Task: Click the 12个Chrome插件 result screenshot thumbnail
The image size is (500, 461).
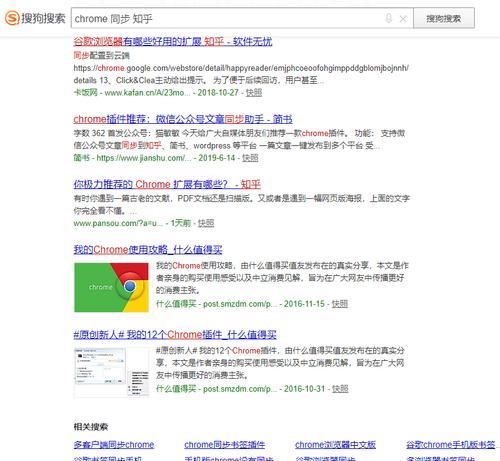Action: (111, 372)
